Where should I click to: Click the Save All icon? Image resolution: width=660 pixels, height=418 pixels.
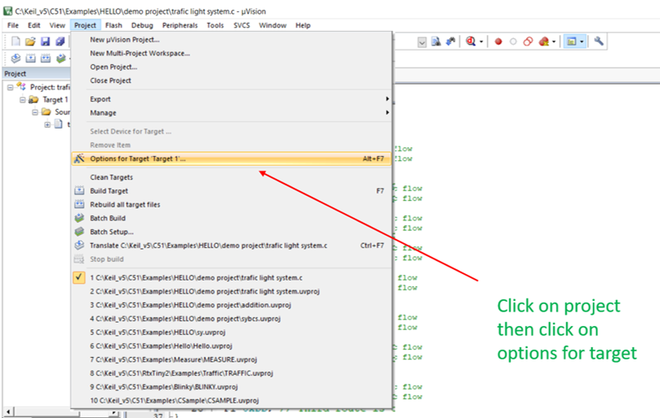click(x=60, y=41)
